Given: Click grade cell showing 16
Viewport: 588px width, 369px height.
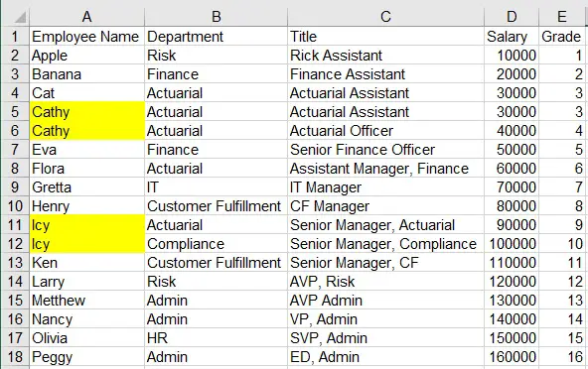Looking at the screenshot, I should tap(563, 357).
